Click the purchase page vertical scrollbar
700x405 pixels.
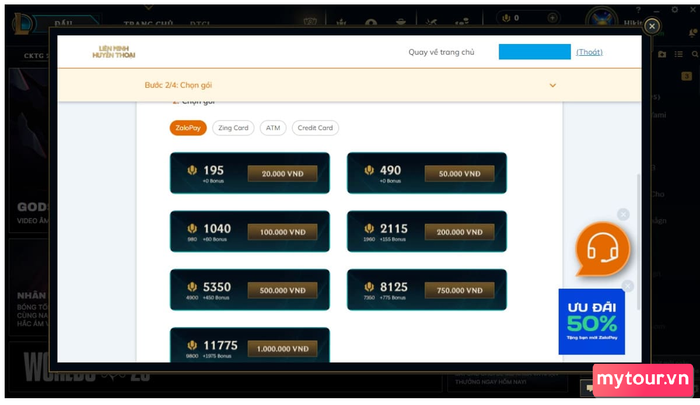(x=638, y=241)
